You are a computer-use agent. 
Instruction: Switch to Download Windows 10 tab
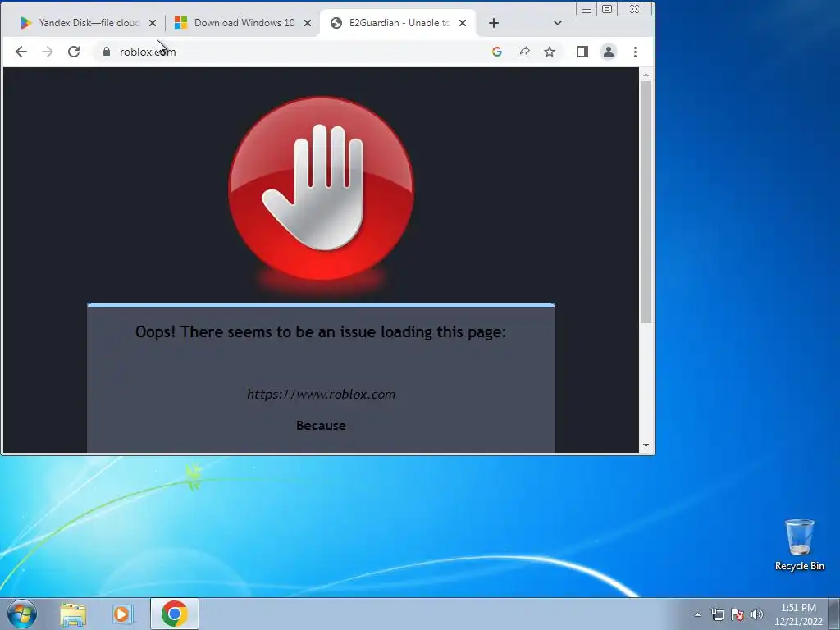(235, 23)
